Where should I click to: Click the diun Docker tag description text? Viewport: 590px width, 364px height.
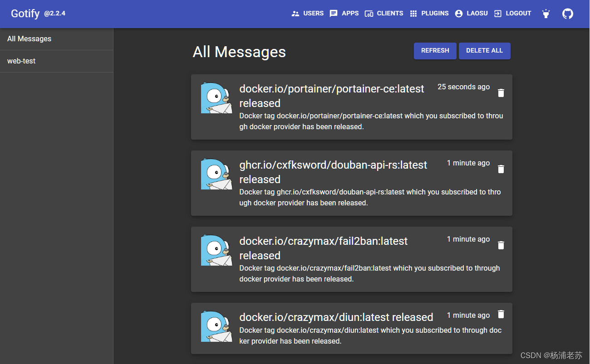click(371, 336)
